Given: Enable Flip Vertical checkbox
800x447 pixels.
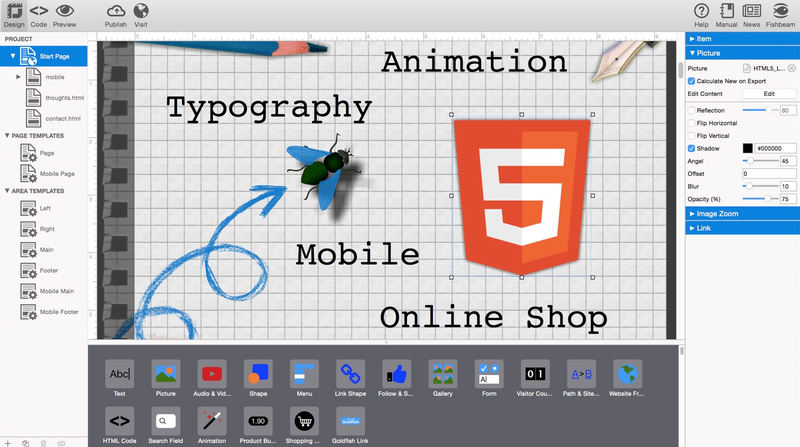Looking at the screenshot, I should pyautogui.click(x=691, y=136).
